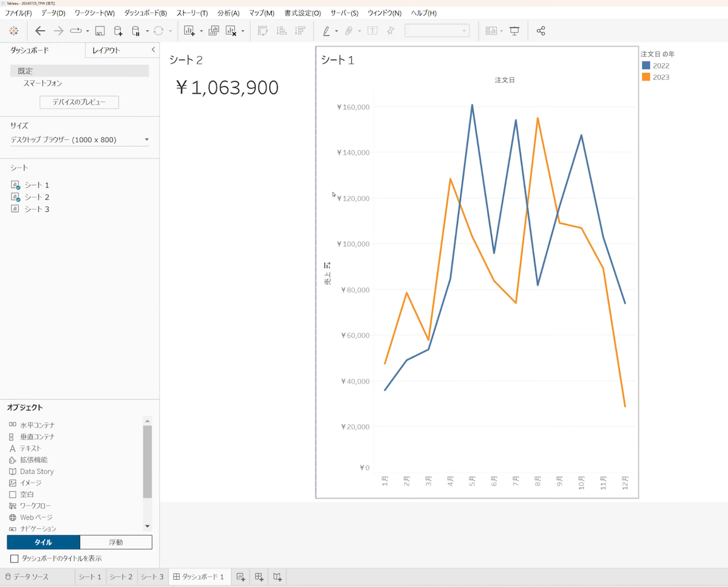Open the 分析(A) menu
The height and width of the screenshot is (587, 728).
(x=228, y=13)
